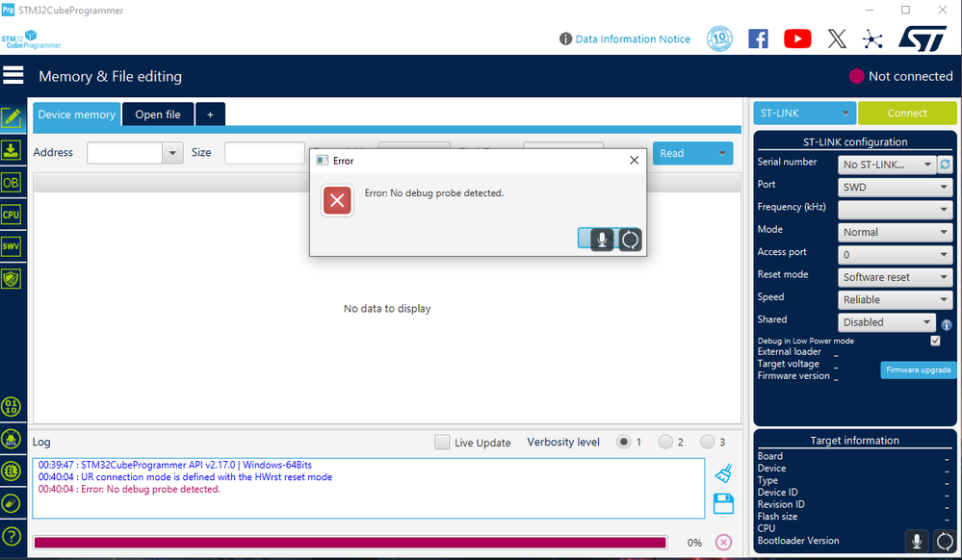Screen dimensions: 962x560
Task: Switch to the Open file tab
Action: [x=157, y=115]
